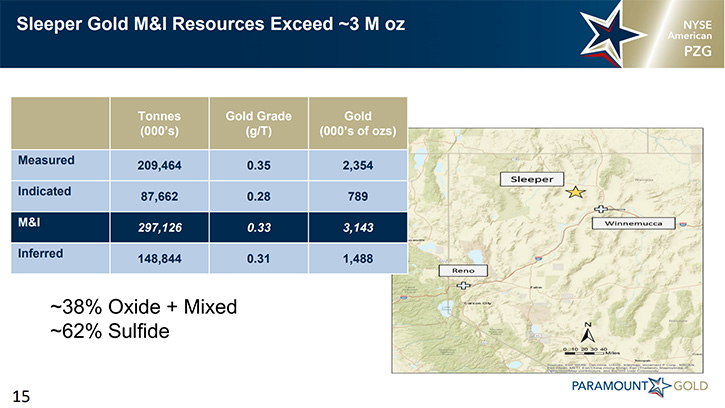
Task: Select the 'Gold (000's of ozs)' column header
Action: click(358, 123)
